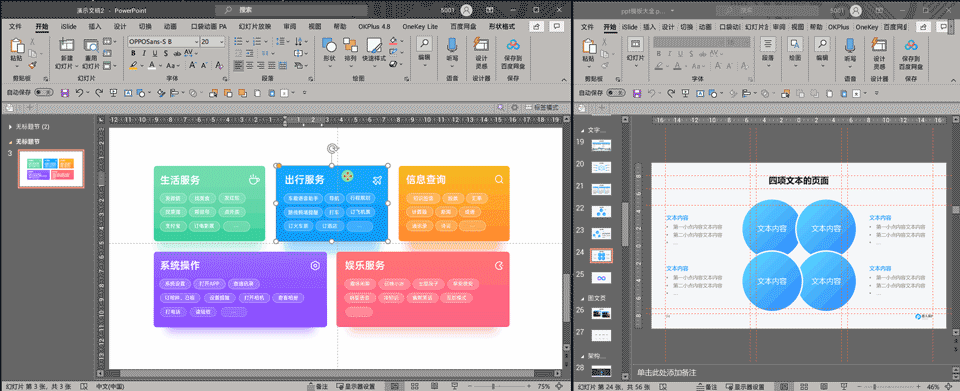Click Format Painter brush in left window
960x391 pixels.
32,64
